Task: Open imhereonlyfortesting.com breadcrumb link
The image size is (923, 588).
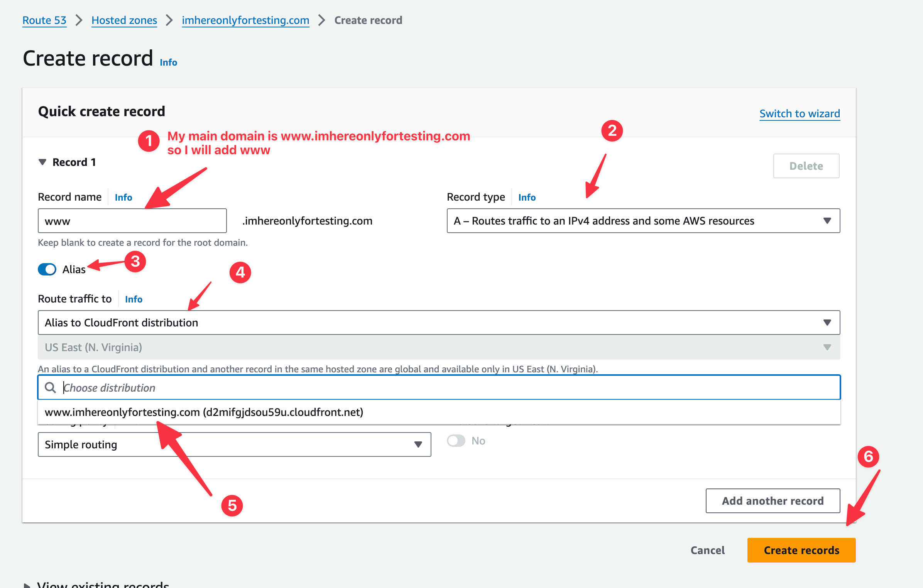Action: pyautogui.click(x=245, y=20)
